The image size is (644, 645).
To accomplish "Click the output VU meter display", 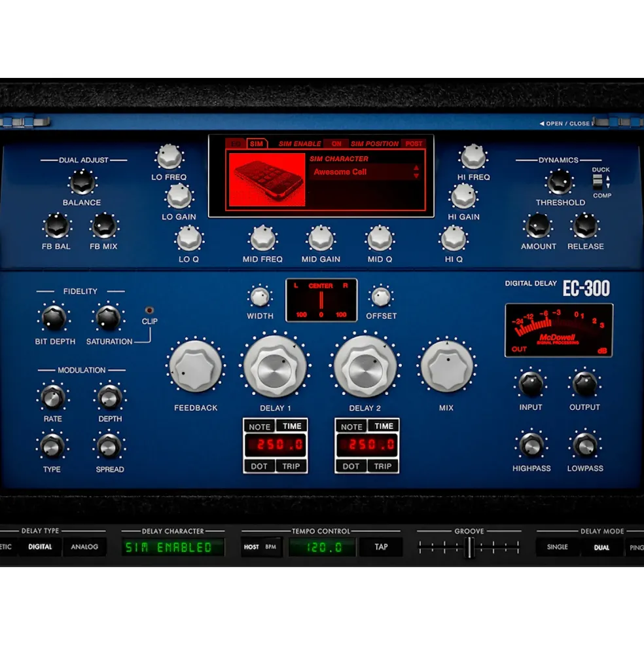I will (559, 330).
